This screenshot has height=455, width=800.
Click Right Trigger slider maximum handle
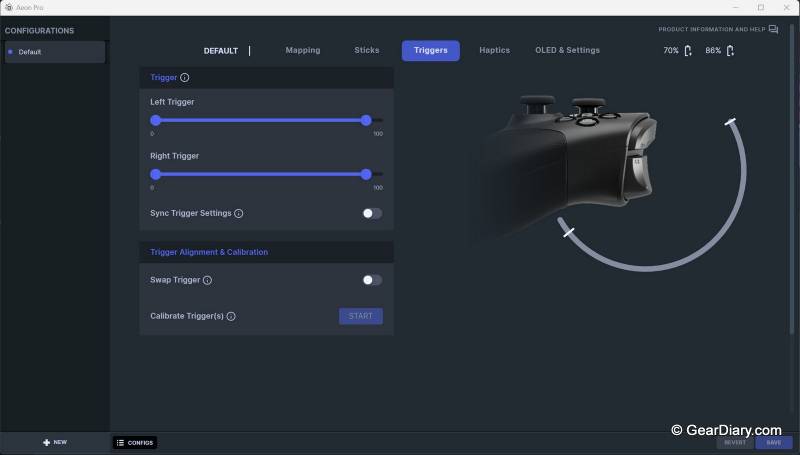pos(366,174)
